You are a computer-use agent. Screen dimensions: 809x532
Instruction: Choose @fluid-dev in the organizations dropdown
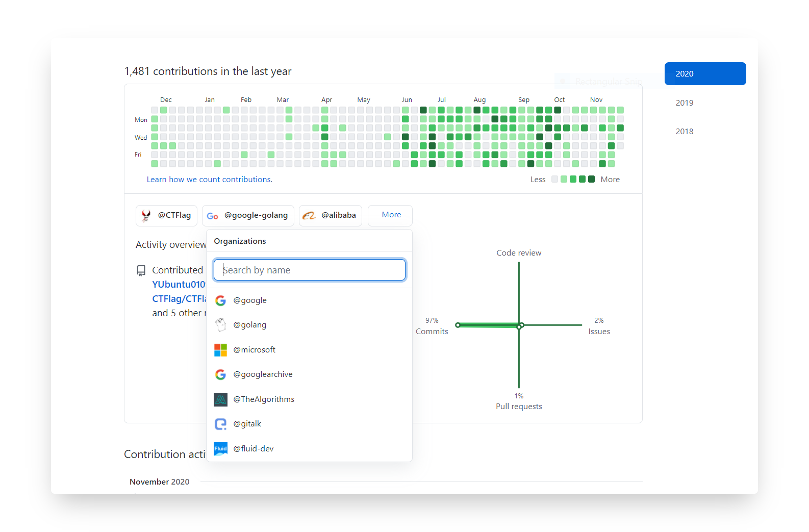[253, 449]
